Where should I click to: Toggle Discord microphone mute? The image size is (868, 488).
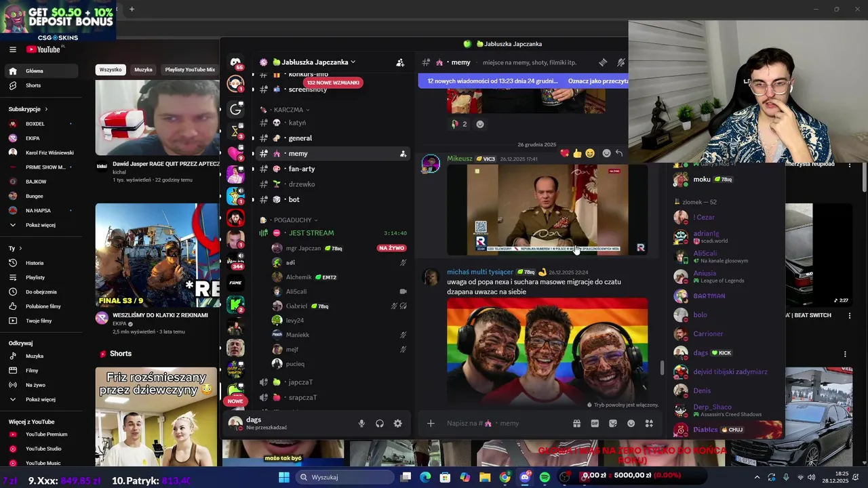point(361,424)
